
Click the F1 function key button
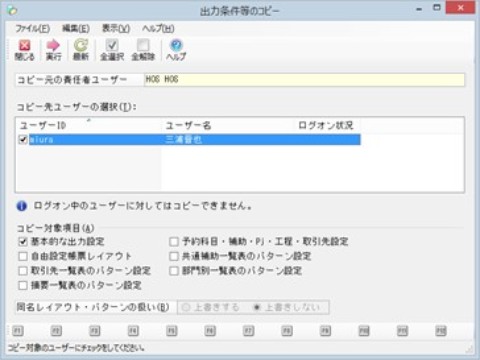pos(18,331)
